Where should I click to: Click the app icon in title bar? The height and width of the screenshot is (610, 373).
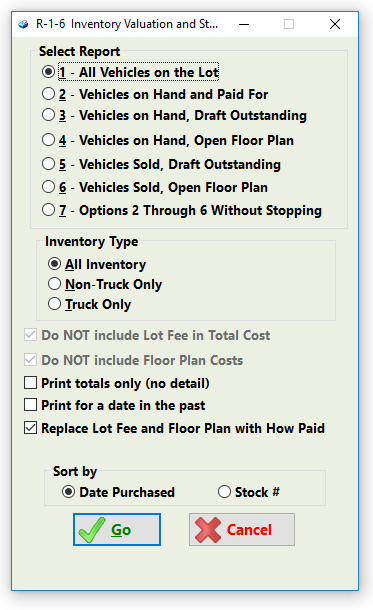[23, 25]
